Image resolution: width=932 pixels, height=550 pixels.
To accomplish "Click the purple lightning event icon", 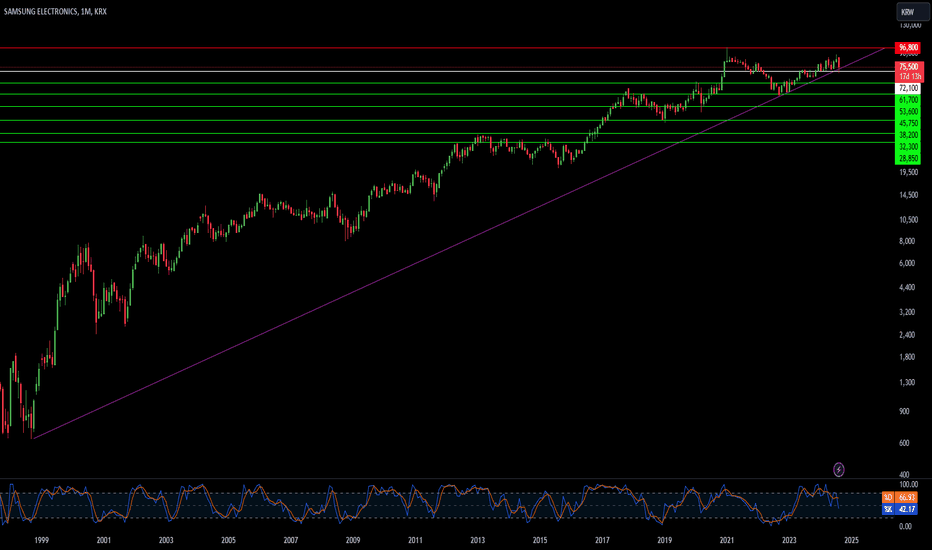I will 838,470.
